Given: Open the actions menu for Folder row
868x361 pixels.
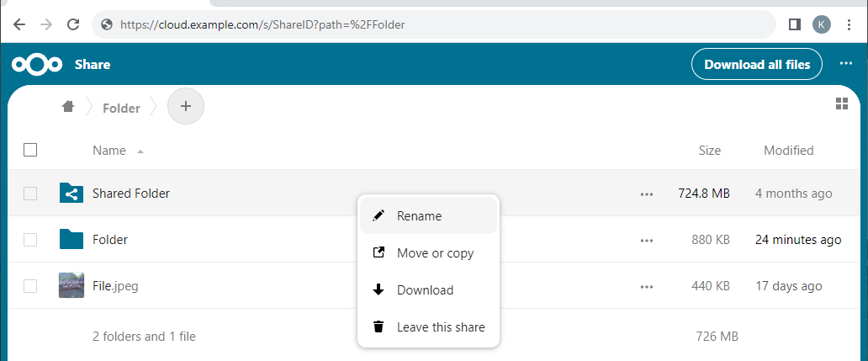Looking at the screenshot, I should (646, 240).
